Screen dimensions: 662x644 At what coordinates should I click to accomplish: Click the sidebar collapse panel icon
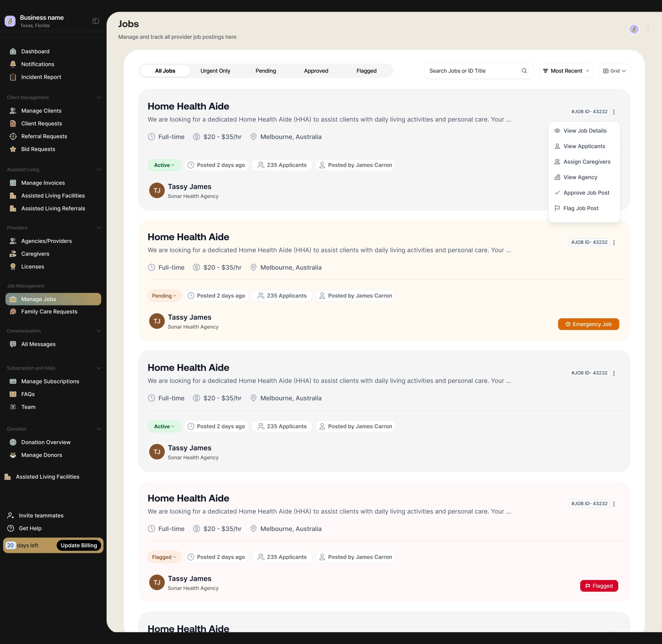(96, 21)
